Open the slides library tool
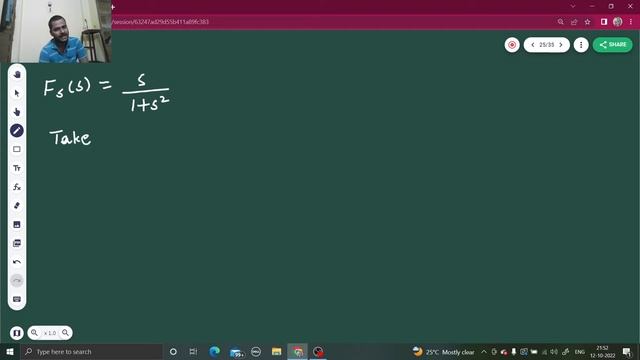The height and width of the screenshot is (360, 640). click(x=17, y=243)
